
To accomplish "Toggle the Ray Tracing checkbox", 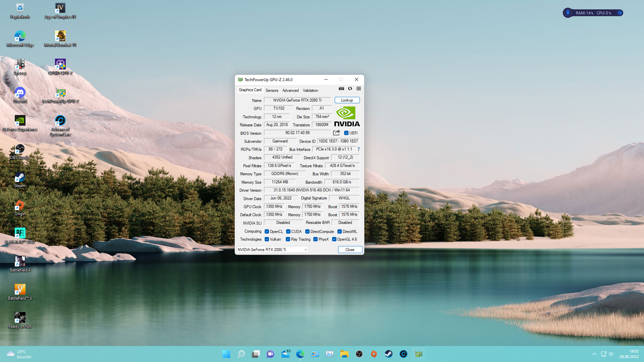I will pos(288,239).
